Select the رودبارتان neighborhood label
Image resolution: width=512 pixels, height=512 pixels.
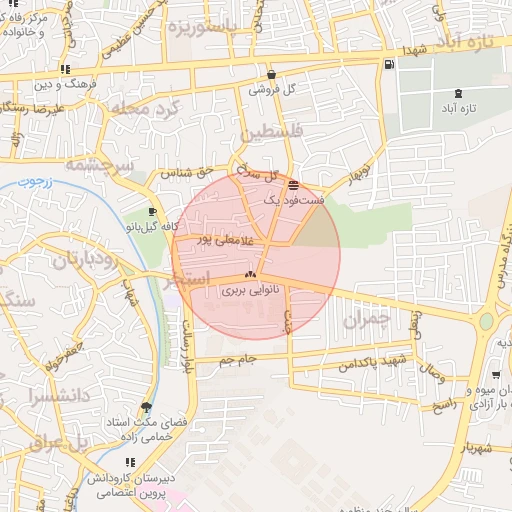tap(85, 261)
